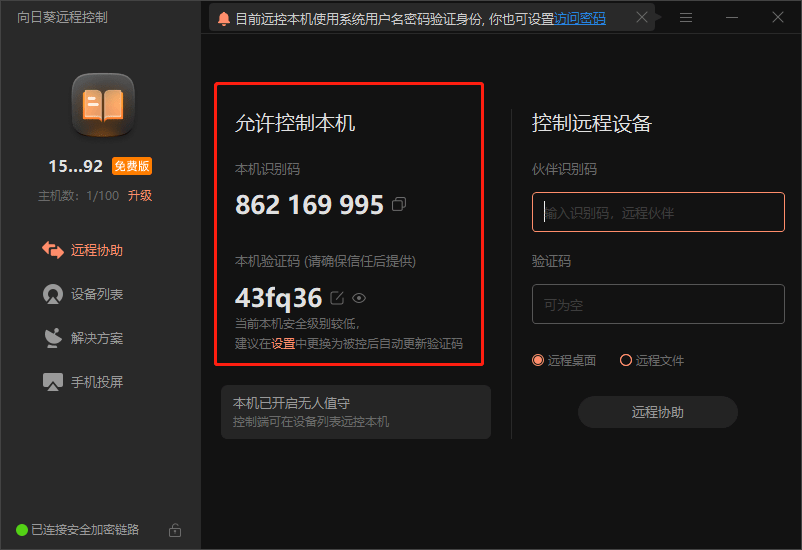This screenshot has height=550, width=802.
Task: Open the hamburger main menu
Action: tap(686, 18)
